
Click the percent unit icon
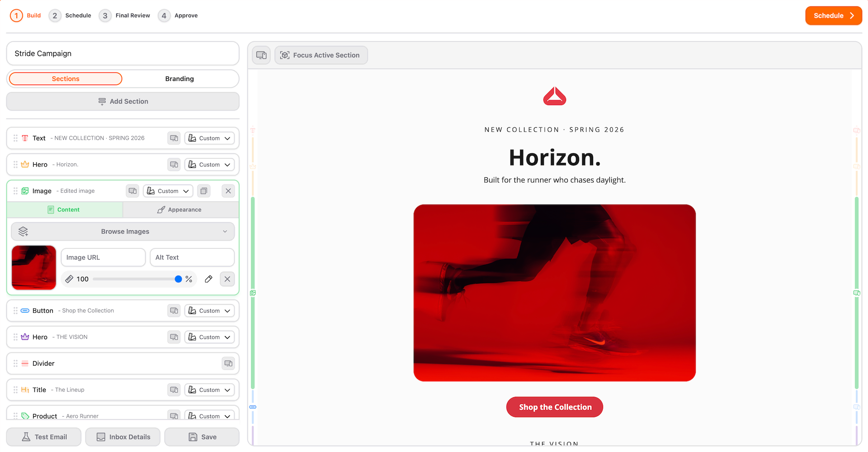point(189,279)
